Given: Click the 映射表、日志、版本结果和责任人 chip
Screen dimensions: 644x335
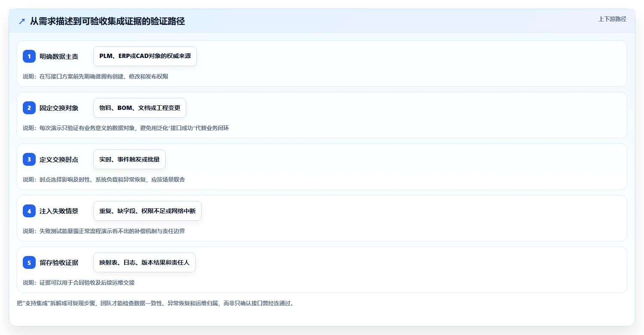Looking at the screenshot, I should pos(144,262).
